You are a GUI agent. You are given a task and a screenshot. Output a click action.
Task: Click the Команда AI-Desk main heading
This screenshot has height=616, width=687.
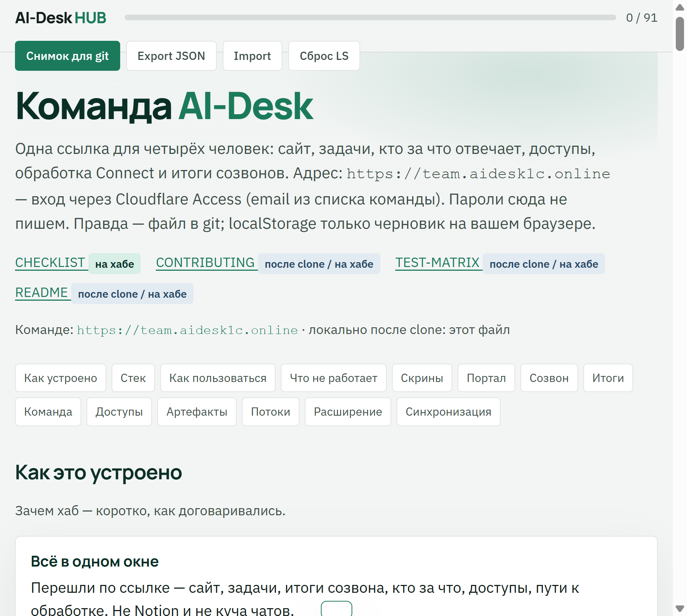coord(164,106)
